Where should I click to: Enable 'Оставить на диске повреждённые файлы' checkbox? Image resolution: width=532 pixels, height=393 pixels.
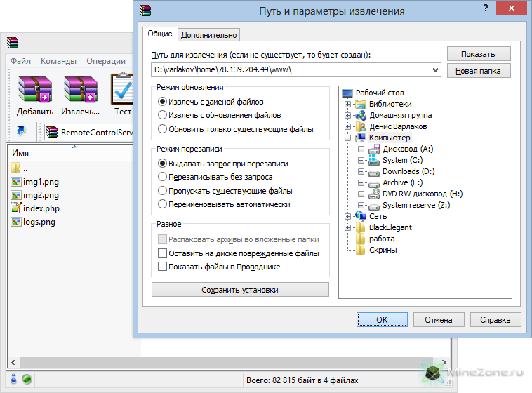pos(163,253)
